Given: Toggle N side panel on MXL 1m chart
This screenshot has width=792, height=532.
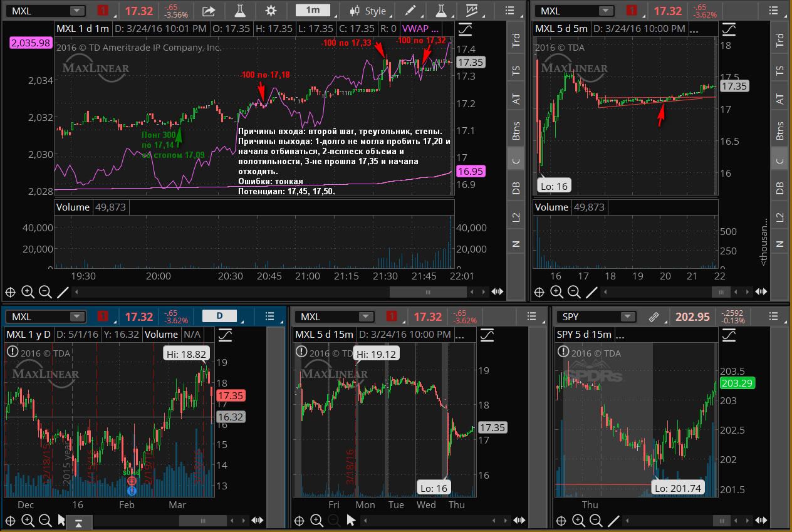Looking at the screenshot, I should pos(516,244).
